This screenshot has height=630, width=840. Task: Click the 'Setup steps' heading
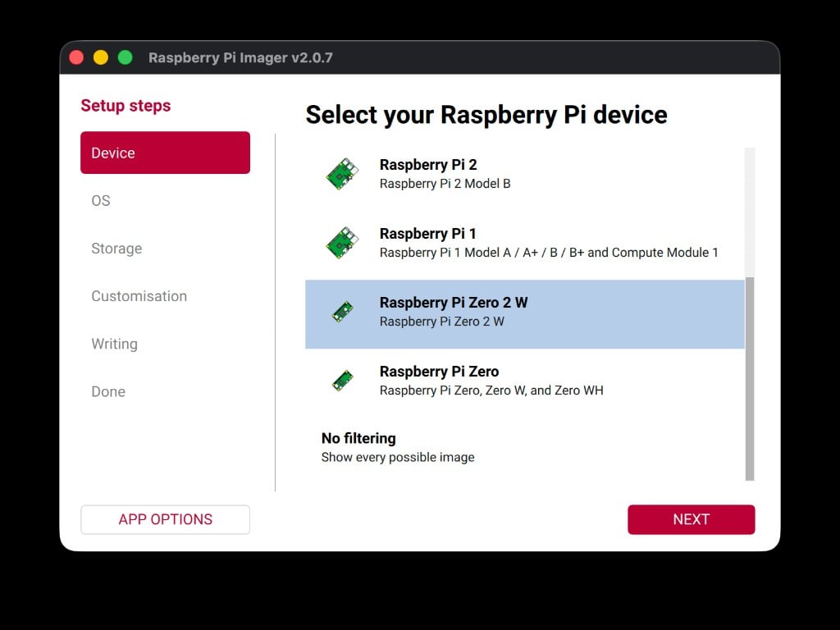click(x=126, y=106)
